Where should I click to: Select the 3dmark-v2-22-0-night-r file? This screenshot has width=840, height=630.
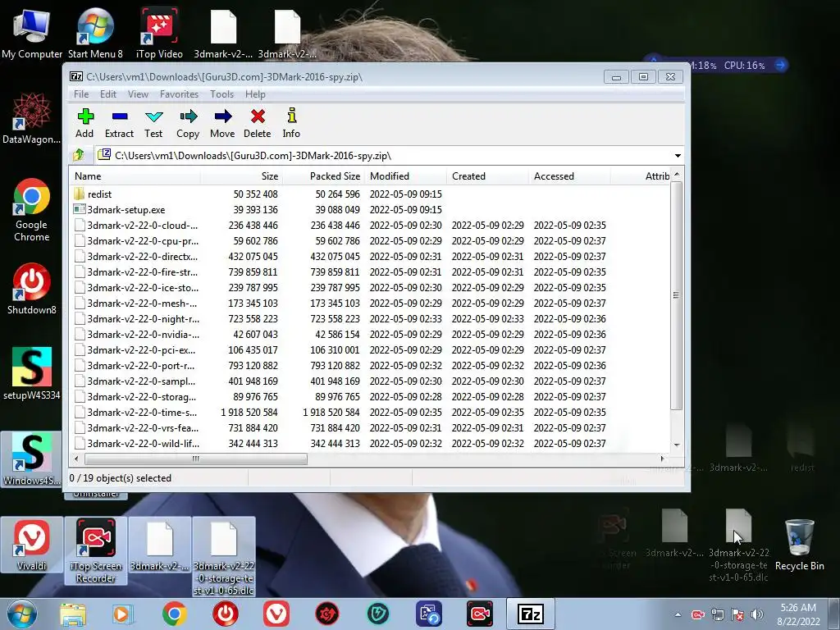point(370,319)
